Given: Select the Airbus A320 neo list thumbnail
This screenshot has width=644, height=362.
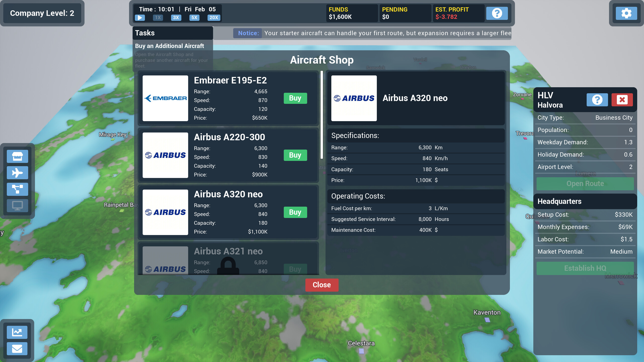Looking at the screenshot, I should click(x=165, y=212).
